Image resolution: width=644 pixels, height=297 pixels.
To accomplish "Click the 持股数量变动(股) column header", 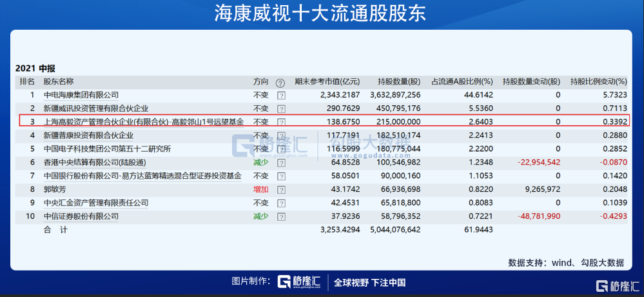I will [532, 82].
